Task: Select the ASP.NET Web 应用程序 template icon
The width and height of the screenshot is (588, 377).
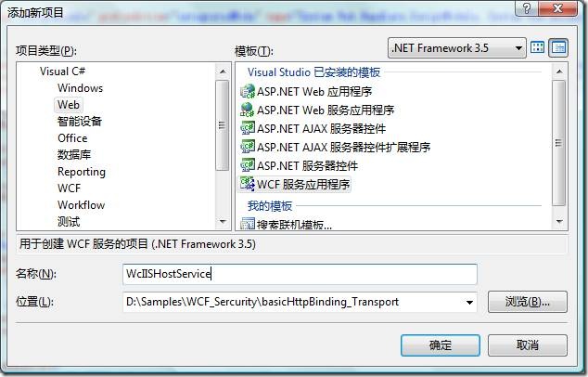Action: 248,91
